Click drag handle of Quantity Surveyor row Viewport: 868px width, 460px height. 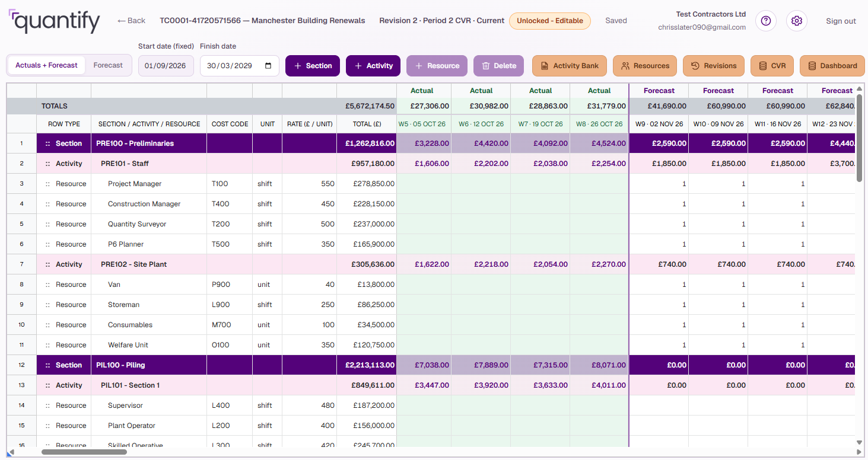click(47, 224)
